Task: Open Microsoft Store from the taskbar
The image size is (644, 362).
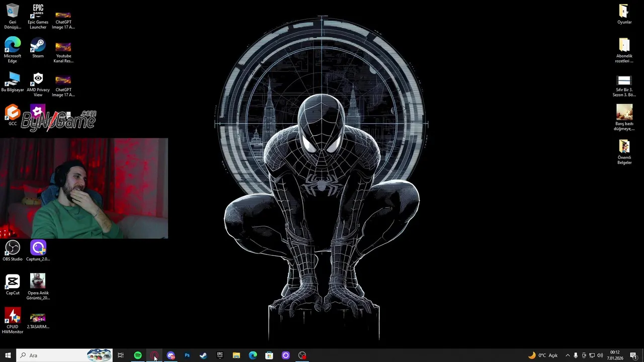Action: coord(269,355)
